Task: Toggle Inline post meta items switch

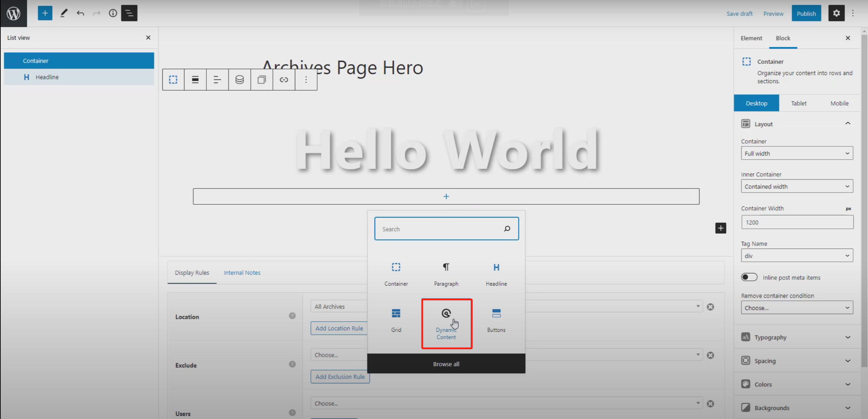Action: pos(749,277)
